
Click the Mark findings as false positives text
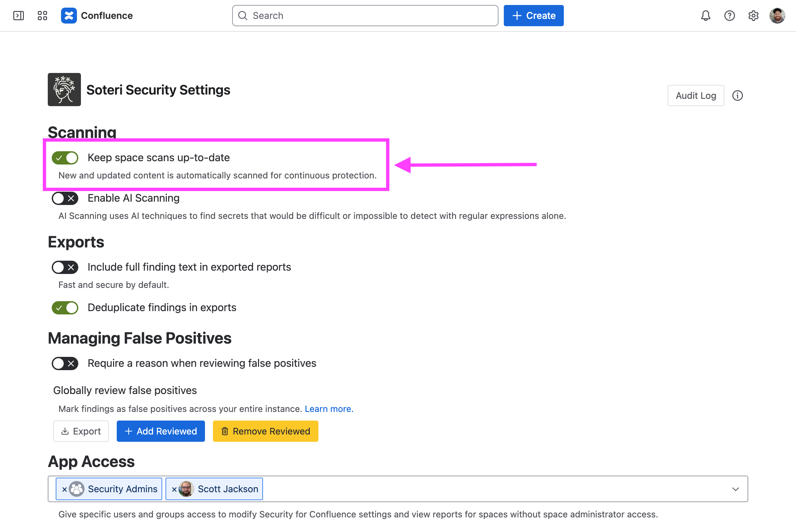click(x=180, y=409)
